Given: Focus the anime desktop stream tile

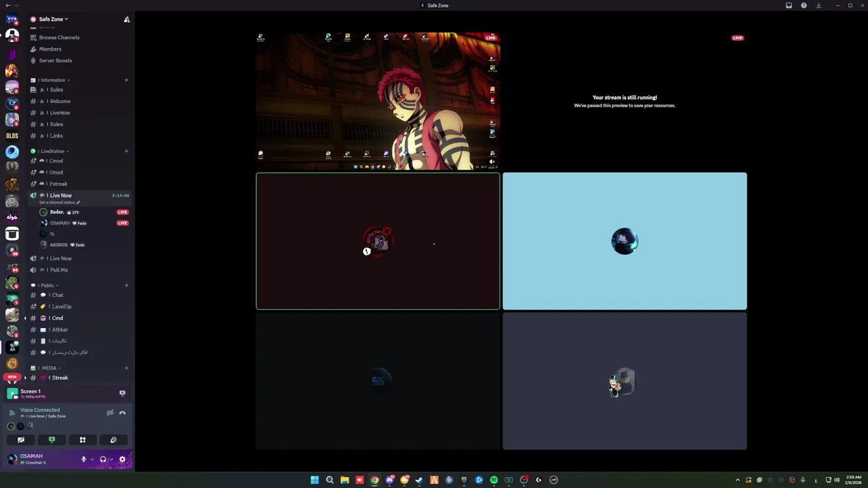Looking at the screenshot, I should click(378, 101).
